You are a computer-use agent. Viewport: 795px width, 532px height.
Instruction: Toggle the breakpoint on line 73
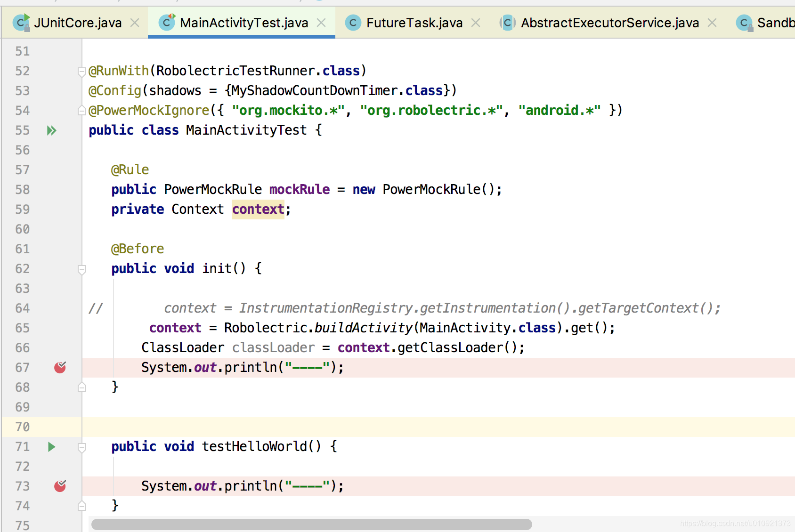60,486
